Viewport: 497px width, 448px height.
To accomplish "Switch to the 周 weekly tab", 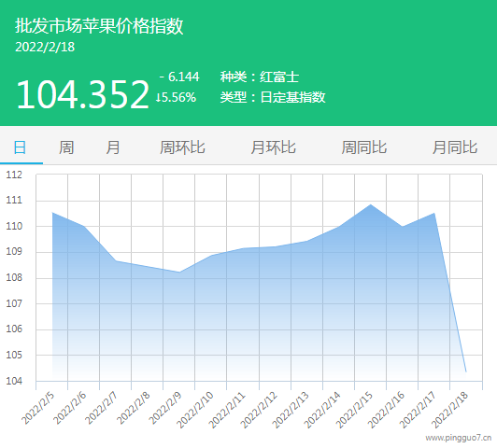I will [x=66, y=147].
